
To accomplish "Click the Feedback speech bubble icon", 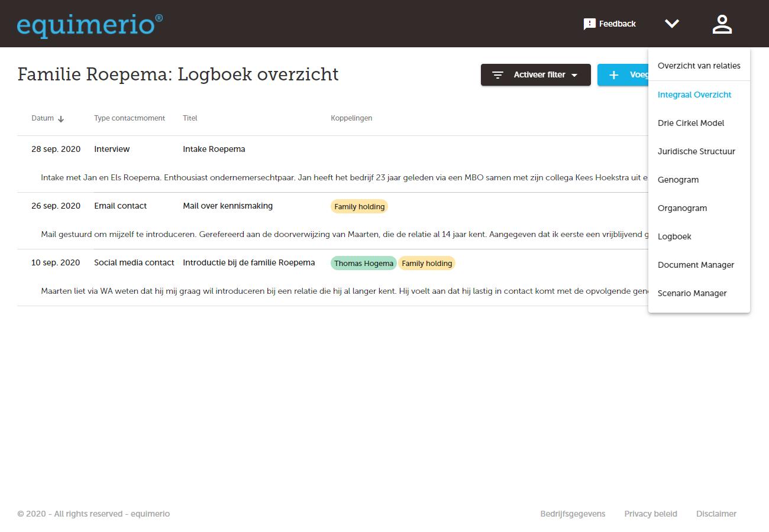I will click(589, 24).
